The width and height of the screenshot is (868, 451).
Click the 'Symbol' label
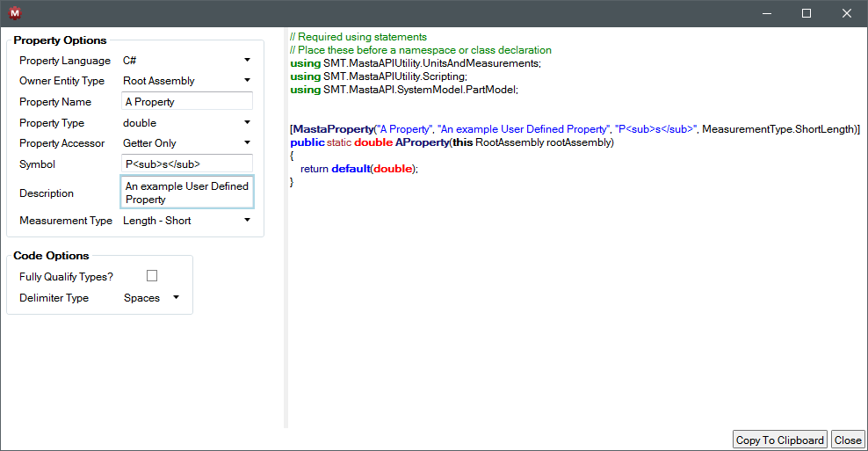pyautogui.click(x=37, y=164)
